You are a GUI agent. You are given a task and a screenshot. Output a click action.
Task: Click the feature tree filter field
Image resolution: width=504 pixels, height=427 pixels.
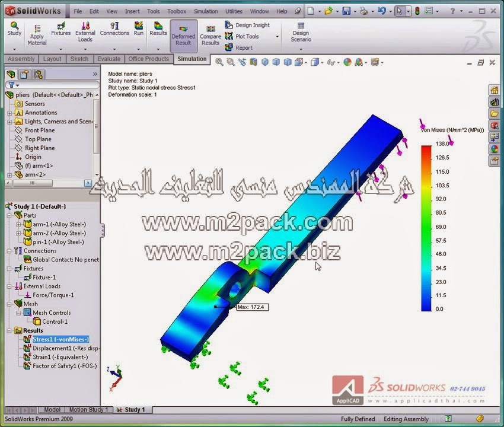click(x=53, y=85)
